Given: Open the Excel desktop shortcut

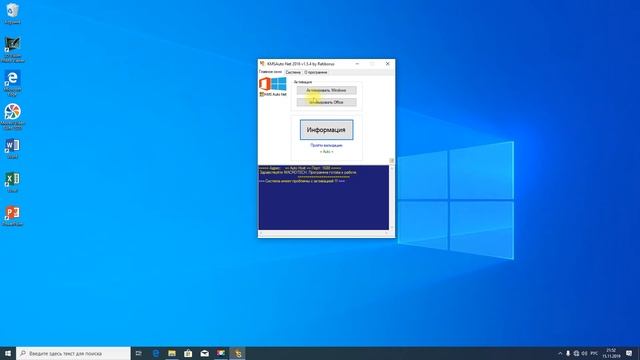Looking at the screenshot, I should click(13, 182).
